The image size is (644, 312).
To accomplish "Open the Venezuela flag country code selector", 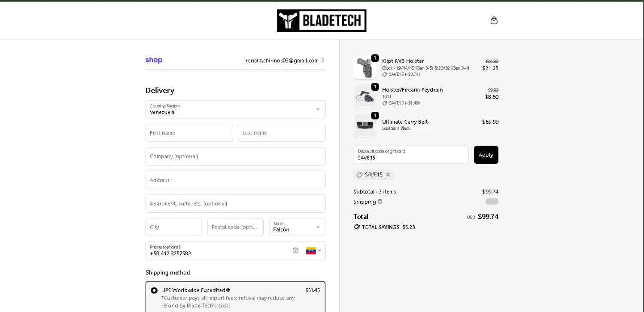I will tap(313, 251).
